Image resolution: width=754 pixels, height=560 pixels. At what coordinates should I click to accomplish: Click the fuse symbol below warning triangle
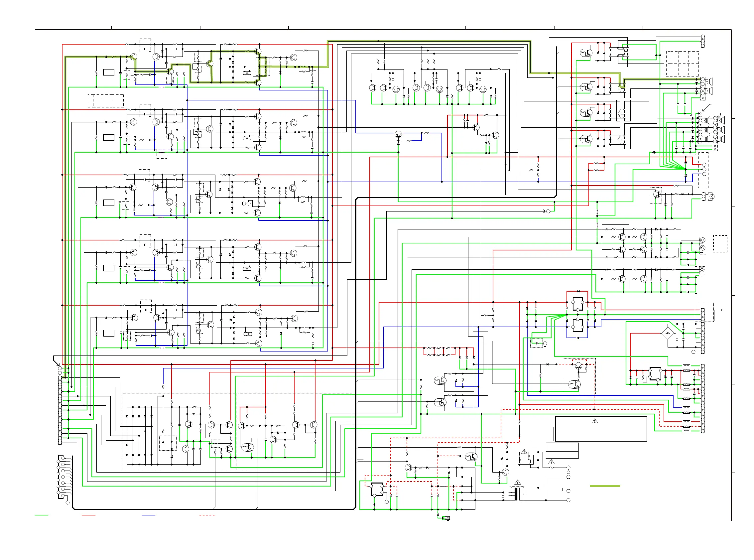551,468
